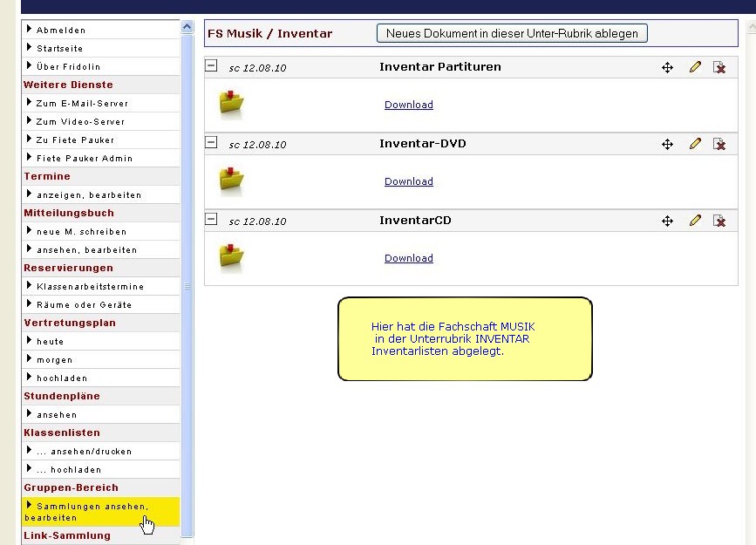The height and width of the screenshot is (545, 756).
Task: Click the folder download icon under InventarCD
Action: [x=231, y=258]
